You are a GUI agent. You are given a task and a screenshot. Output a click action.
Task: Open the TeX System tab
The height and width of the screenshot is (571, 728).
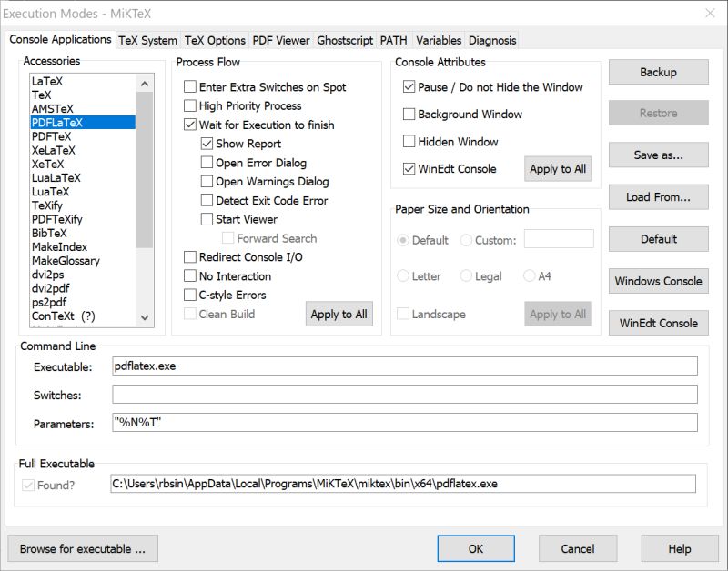147,40
